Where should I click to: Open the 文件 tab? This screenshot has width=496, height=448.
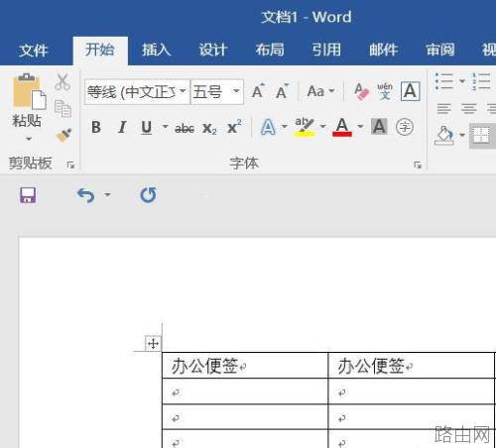(33, 51)
